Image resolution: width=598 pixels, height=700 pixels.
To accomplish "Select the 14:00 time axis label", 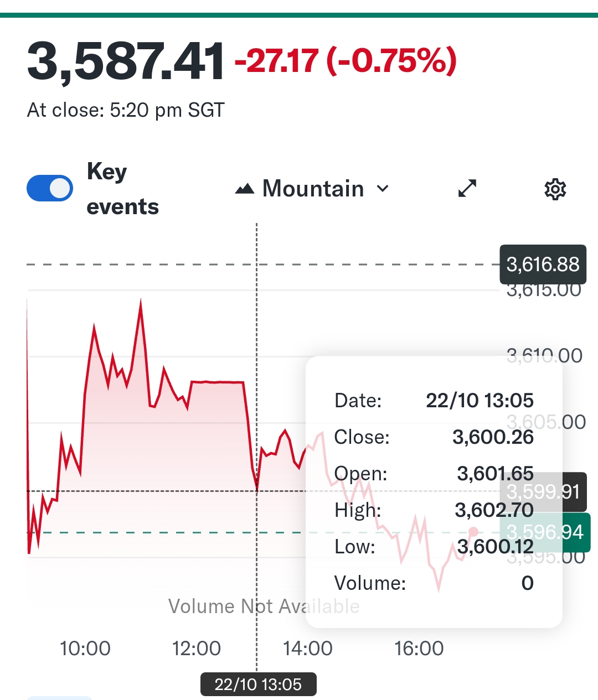I will (308, 648).
